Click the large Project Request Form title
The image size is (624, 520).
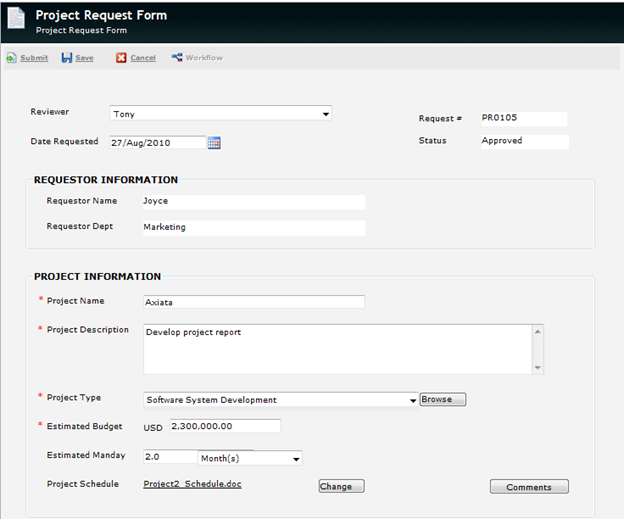click(101, 16)
